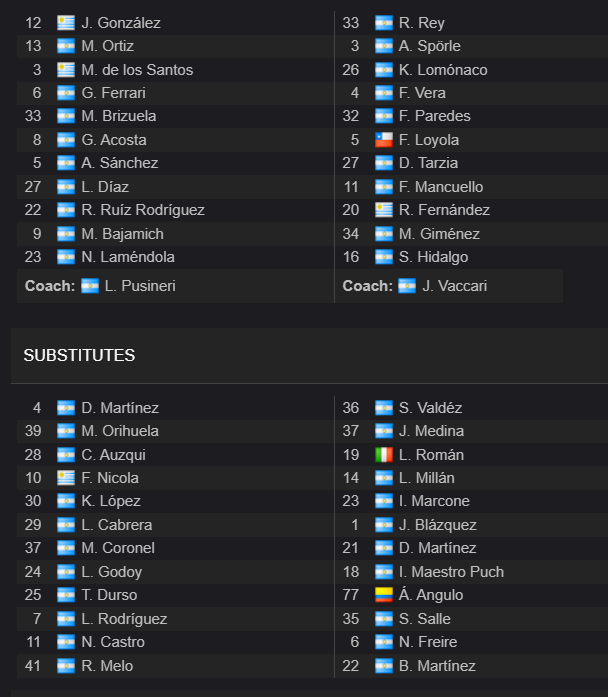Image resolution: width=608 pixels, height=697 pixels.
Task: Click the Chile flag next to F. Loyola
Action: click(x=384, y=140)
